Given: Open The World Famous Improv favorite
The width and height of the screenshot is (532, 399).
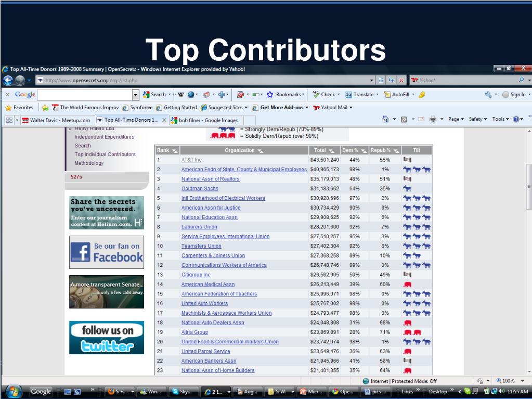Looking at the screenshot, I should coord(85,108).
